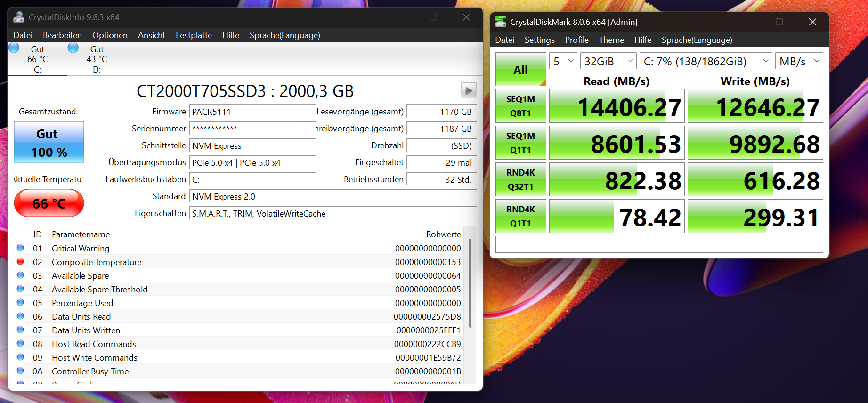Click the 66 °C temperature indicator
868x403 pixels.
[49, 203]
